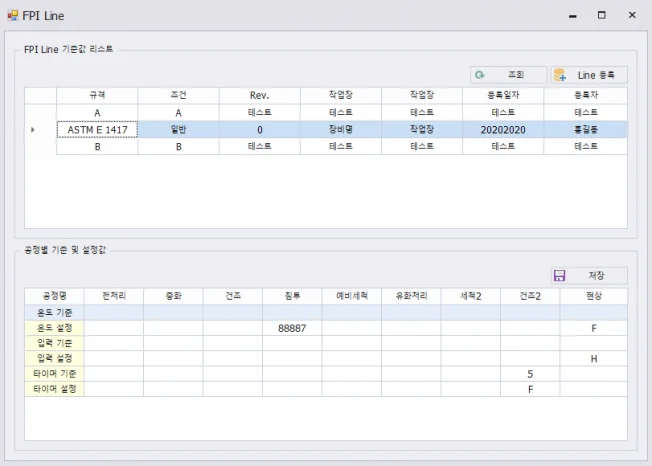
Task: Sort by the 규격 column header
Action: (97, 95)
